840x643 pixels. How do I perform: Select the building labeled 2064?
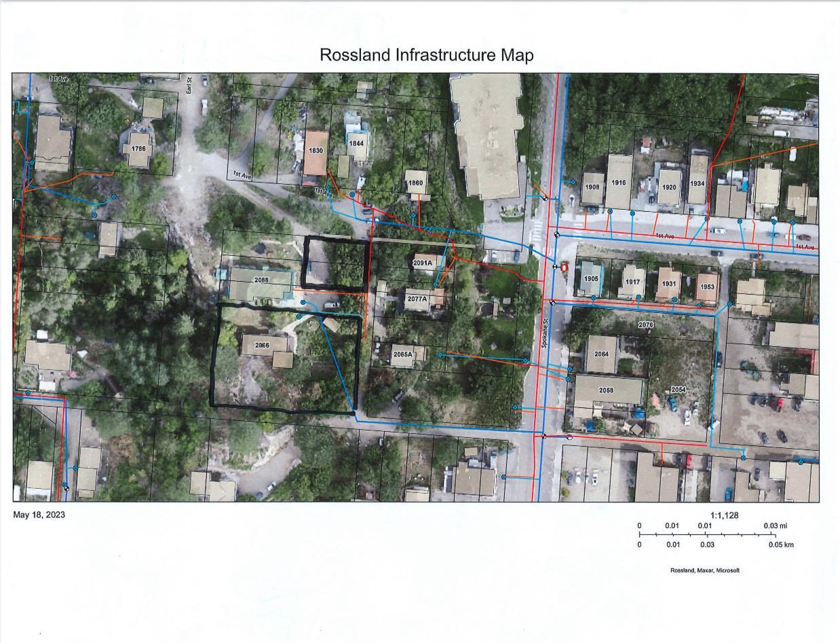[601, 354]
